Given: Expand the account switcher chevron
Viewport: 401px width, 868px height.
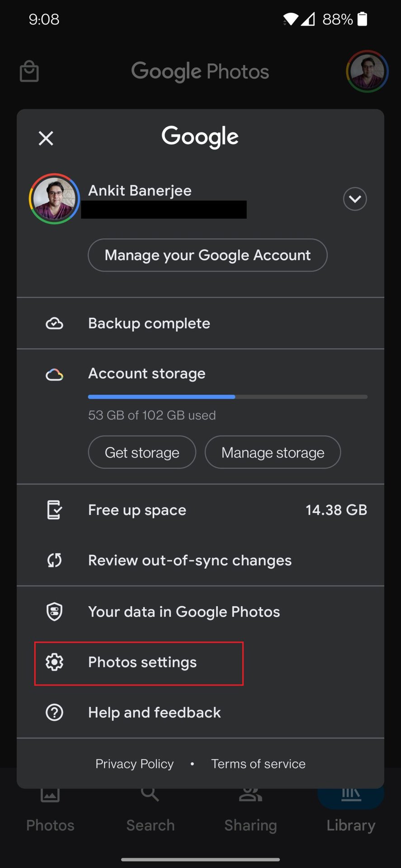Looking at the screenshot, I should [354, 199].
